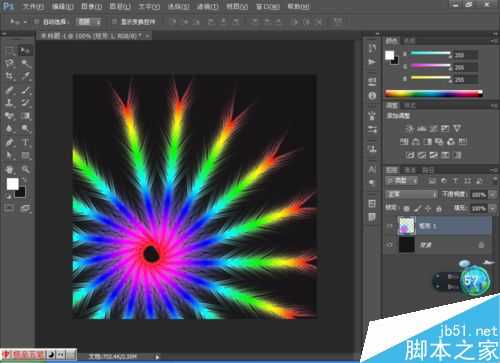Viewport: 500px width, 363px height.
Task: Select the Gradient tool
Action: [x=25, y=116]
